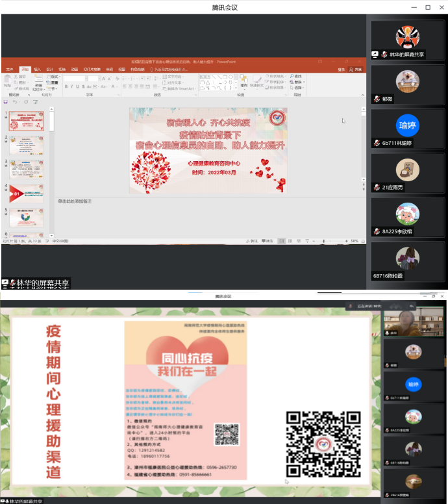The image size is (448, 504).
Task: Switch to the 设计 (Design) ribbon tab
Action: tap(49, 69)
